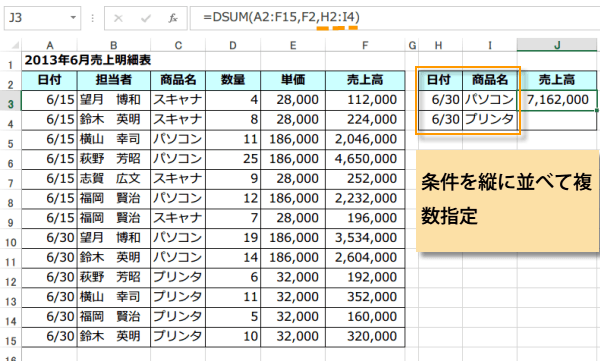Image resolution: width=600 pixels, height=361 pixels.
Task: Click the criteria 商品名 header in I2
Action: pos(490,80)
